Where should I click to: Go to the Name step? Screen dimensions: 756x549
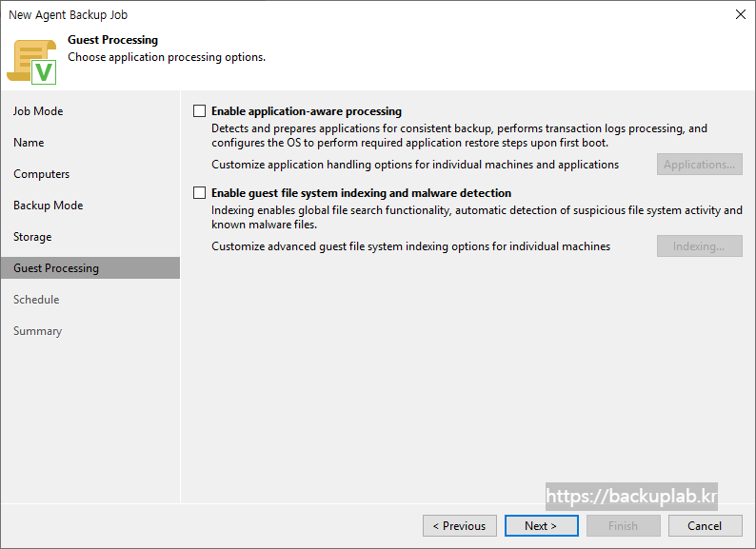29,143
